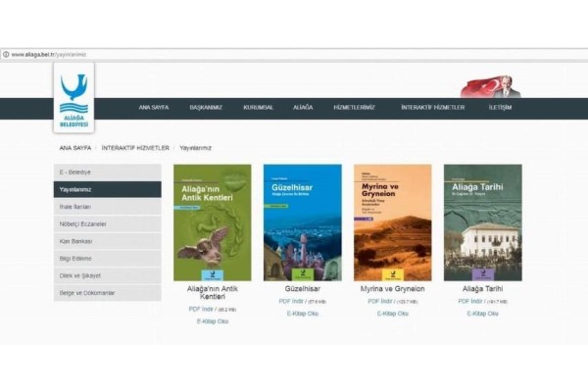Click the browser address bar URL
The height and width of the screenshot is (392, 588).
(x=49, y=55)
